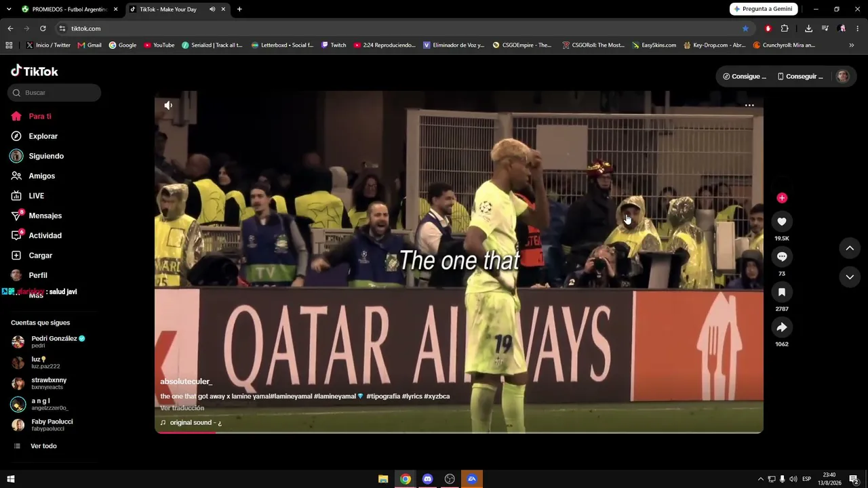Go to the next video

click(x=850, y=277)
